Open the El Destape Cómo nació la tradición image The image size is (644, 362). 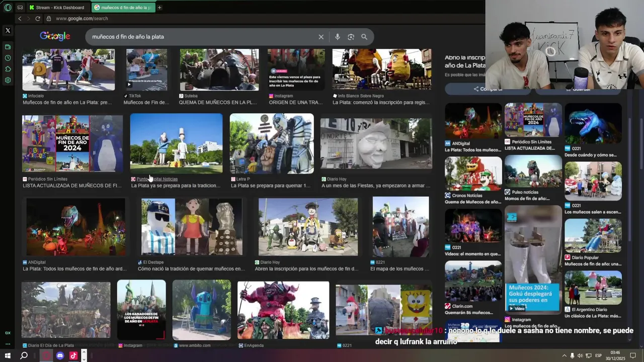[x=192, y=226]
